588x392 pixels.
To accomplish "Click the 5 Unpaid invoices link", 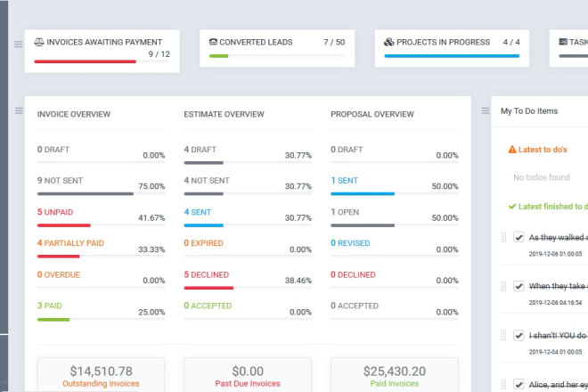I will point(55,212).
